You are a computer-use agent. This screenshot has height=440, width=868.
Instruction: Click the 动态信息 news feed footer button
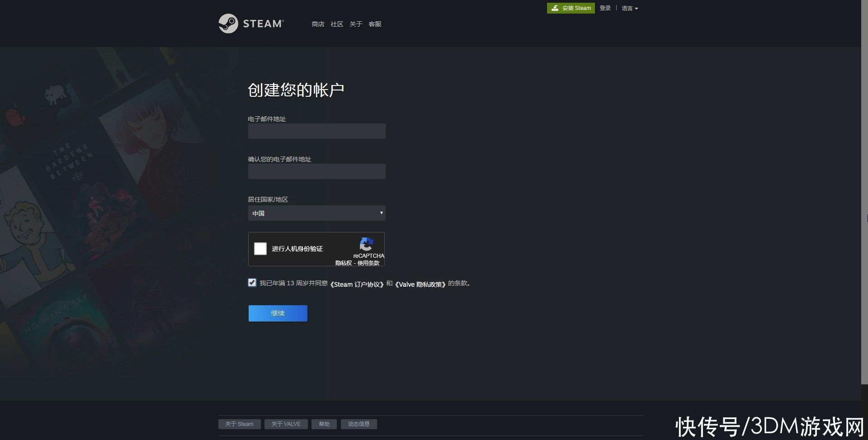pyautogui.click(x=359, y=424)
